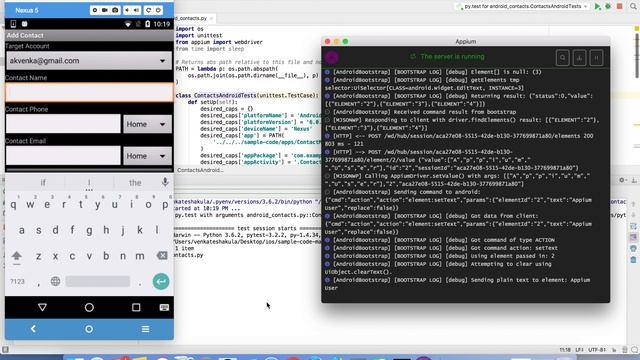Tap the green enter key on keyboard

point(161,281)
